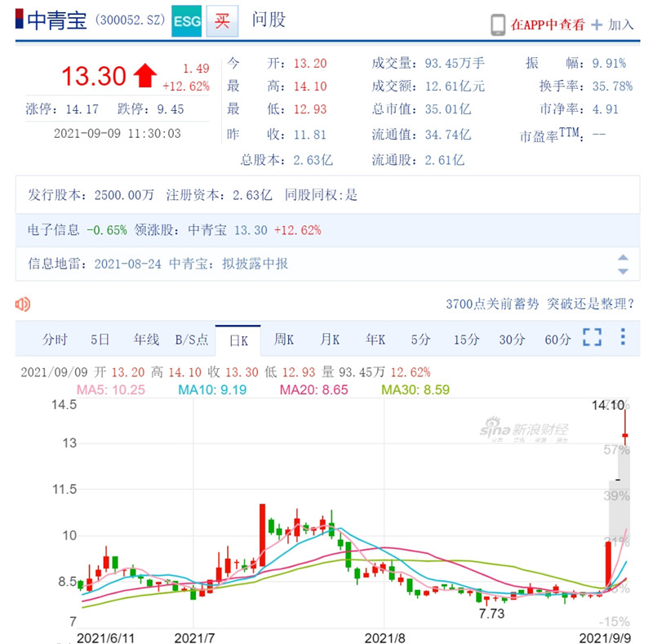The height and width of the screenshot is (644, 653).
Task: Switch to the 年K chart tab
Action: tap(375, 340)
